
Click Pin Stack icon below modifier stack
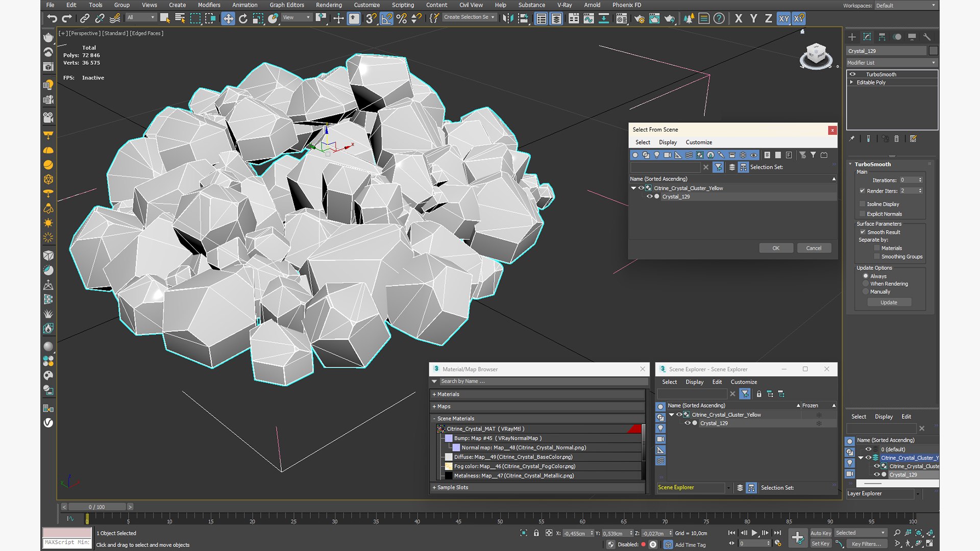point(851,139)
